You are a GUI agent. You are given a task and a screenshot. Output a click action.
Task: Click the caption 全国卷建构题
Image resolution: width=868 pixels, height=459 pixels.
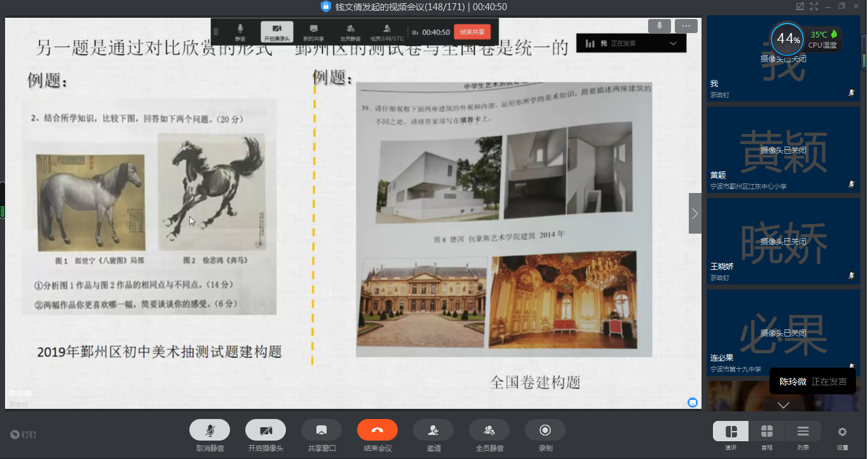pos(535,382)
